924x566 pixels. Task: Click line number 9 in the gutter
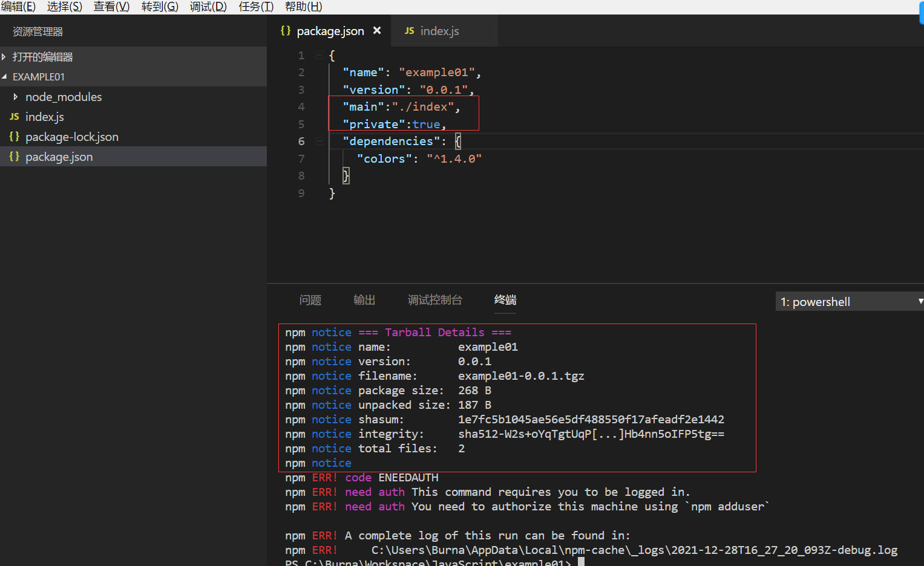301,193
